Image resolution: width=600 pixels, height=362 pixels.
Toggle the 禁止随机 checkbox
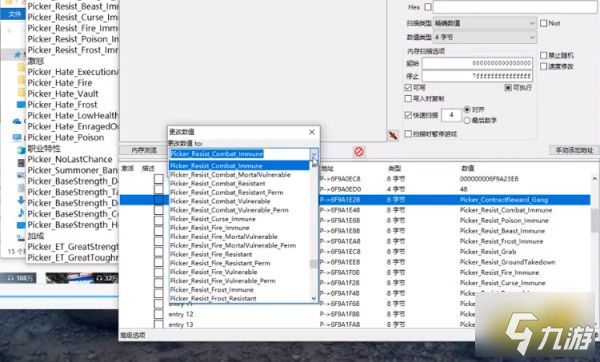tap(543, 55)
